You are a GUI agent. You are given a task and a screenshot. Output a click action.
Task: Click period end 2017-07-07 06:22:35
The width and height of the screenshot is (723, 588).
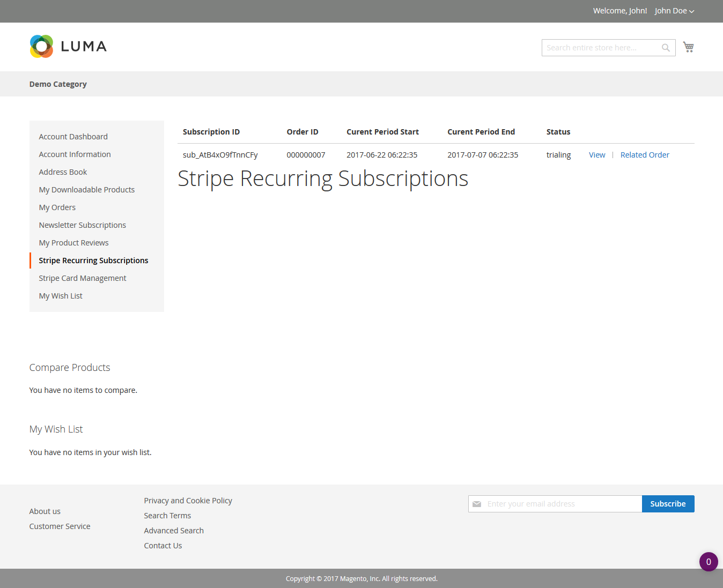[483, 155]
